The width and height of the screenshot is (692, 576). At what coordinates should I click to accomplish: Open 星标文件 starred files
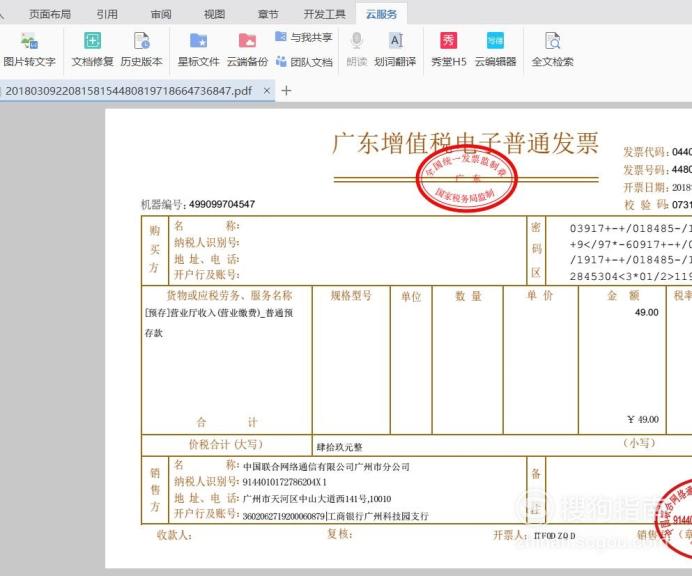198,49
